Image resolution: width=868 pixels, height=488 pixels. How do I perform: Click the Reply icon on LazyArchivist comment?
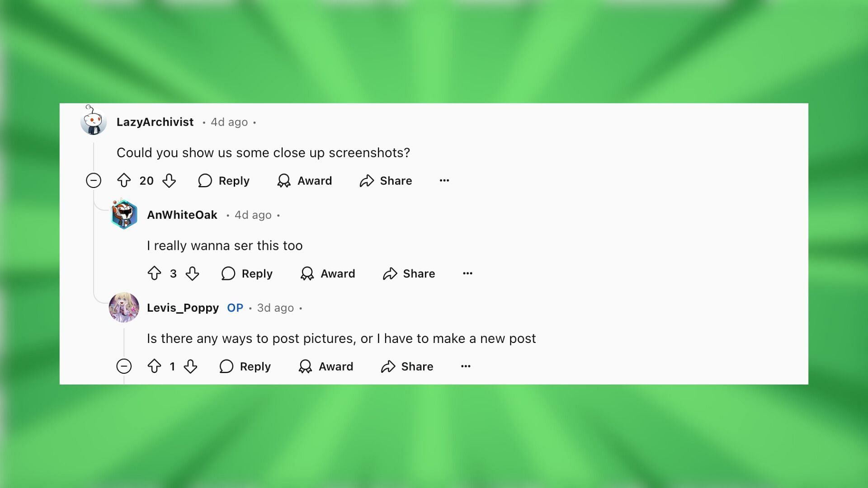pyautogui.click(x=206, y=181)
